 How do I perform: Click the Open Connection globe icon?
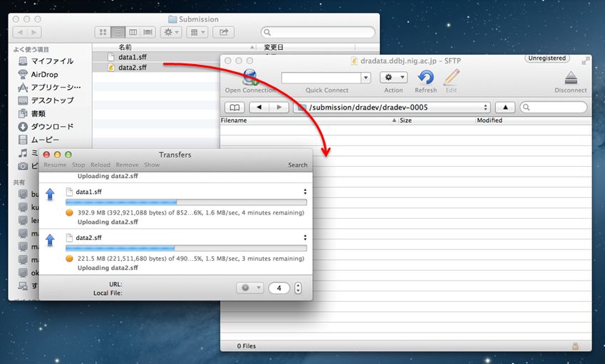tap(249, 77)
